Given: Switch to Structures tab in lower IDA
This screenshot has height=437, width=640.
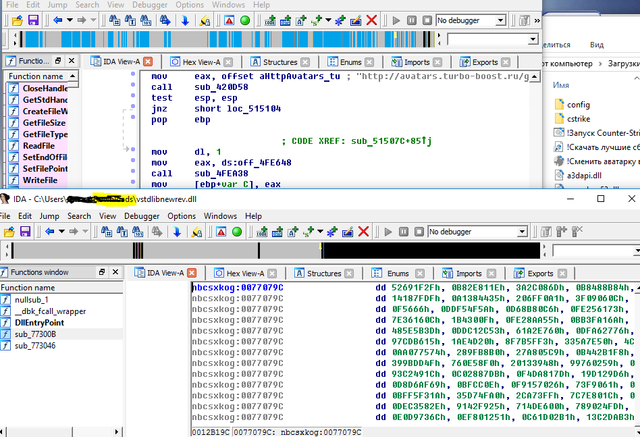Looking at the screenshot, I should point(324,273).
